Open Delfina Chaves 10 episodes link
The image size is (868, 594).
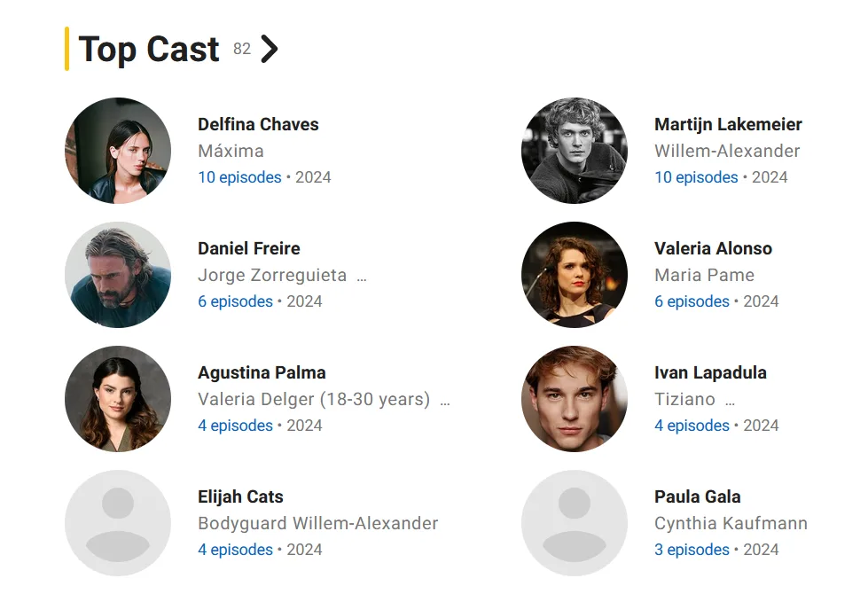coord(239,177)
